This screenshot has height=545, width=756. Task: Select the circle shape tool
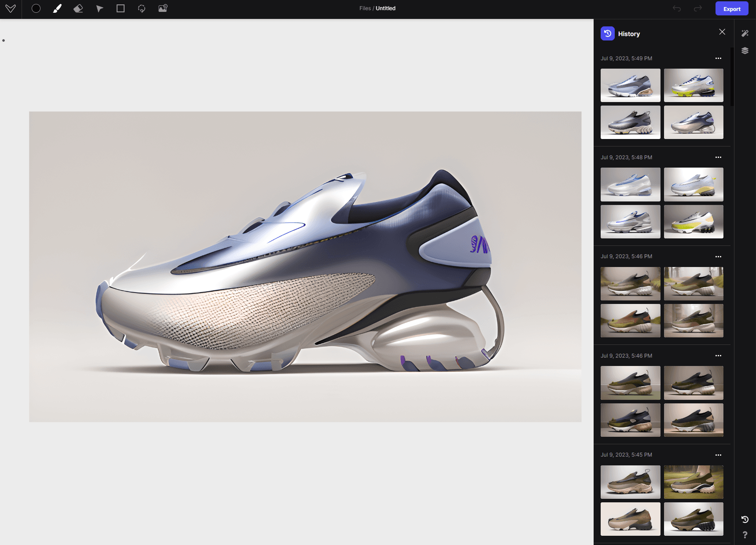click(36, 9)
